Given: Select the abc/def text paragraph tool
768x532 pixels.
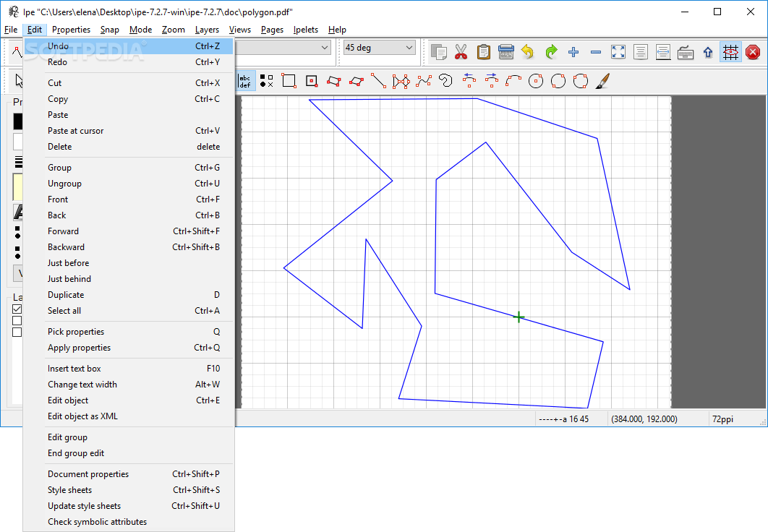Looking at the screenshot, I should pyautogui.click(x=244, y=81).
